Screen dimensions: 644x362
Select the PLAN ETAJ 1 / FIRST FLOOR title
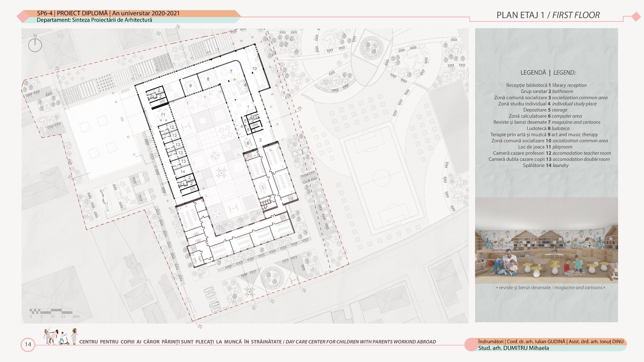point(548,15)
